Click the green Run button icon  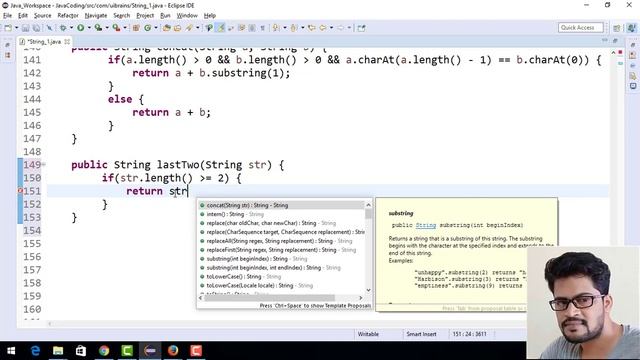coord(80,28)
